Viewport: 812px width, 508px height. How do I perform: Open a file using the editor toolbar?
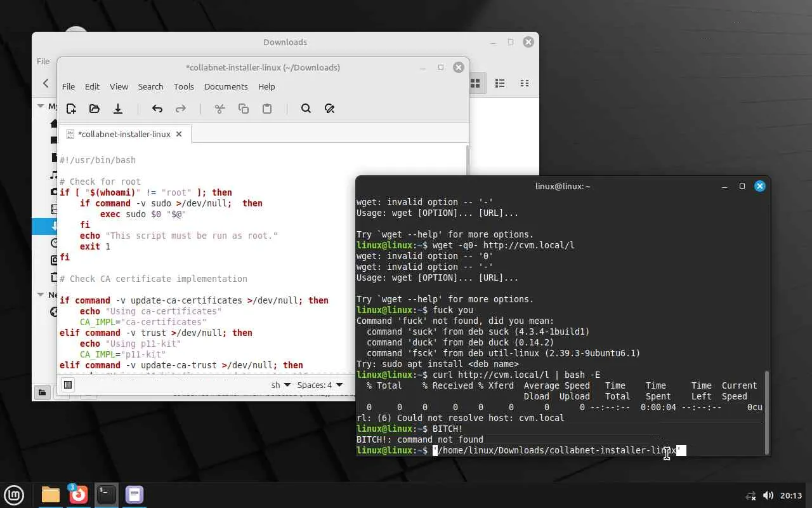95,109
